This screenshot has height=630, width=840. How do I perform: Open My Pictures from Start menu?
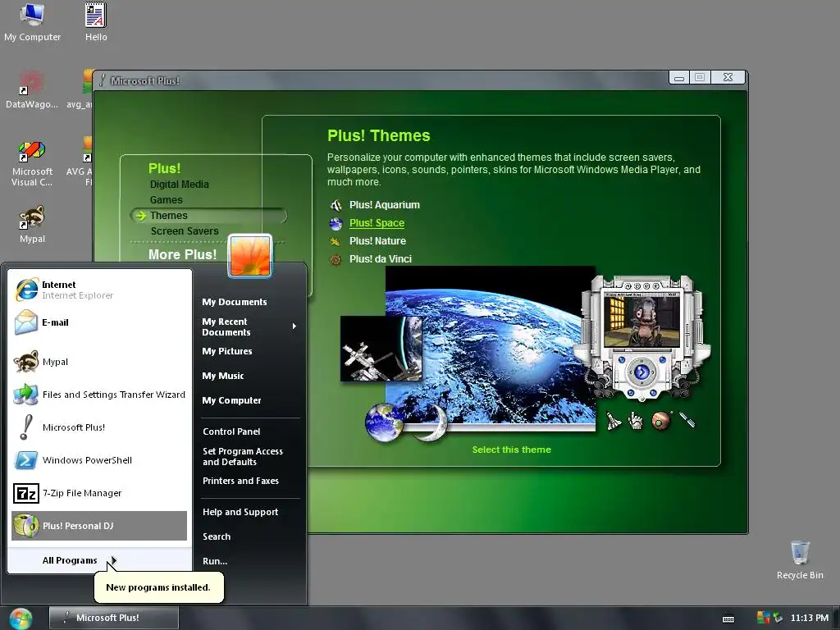point(227,351)
